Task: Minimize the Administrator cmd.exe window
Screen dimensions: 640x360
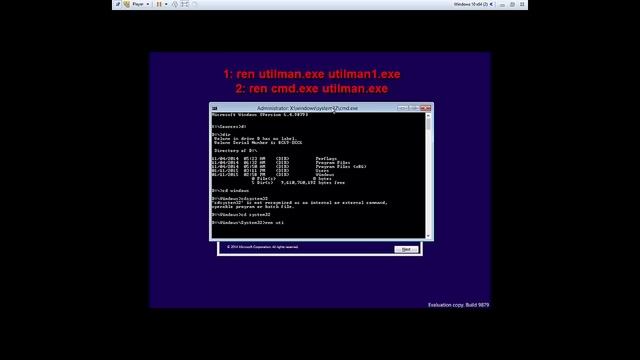Action: [402, 108]
